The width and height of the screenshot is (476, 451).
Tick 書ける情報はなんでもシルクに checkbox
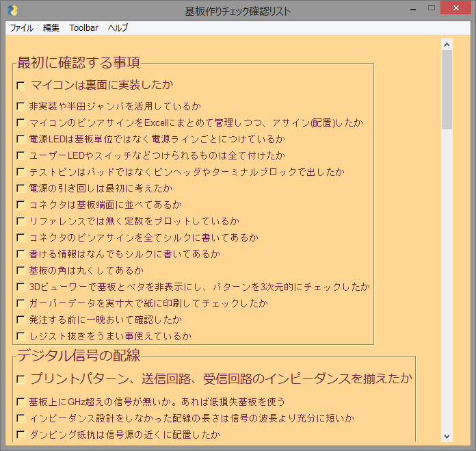pos(21,254)
